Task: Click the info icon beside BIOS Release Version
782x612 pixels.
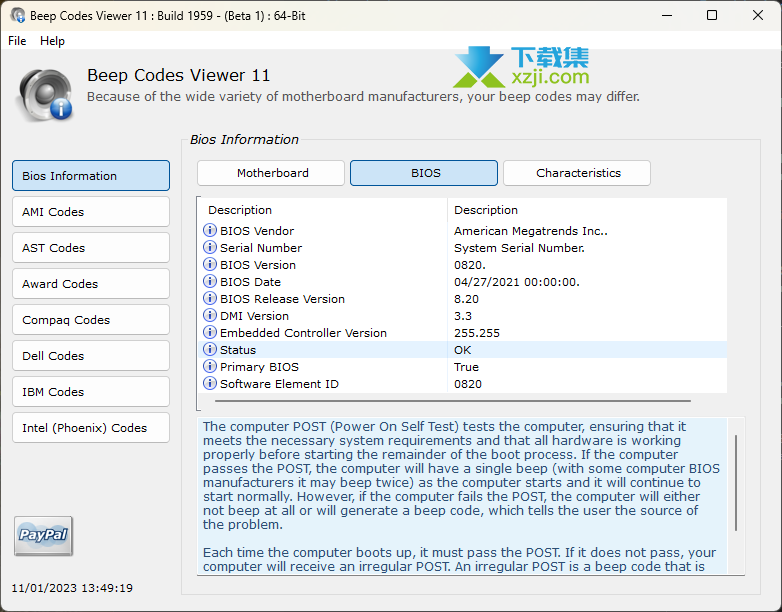Action: [209, 298]
